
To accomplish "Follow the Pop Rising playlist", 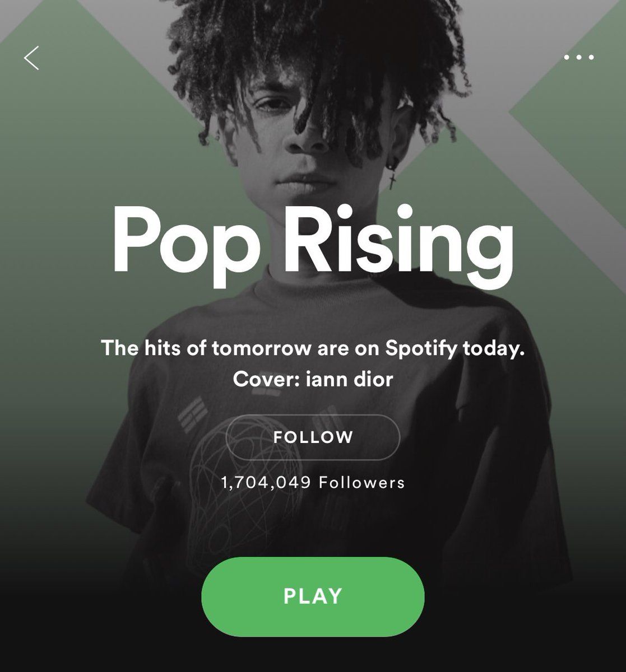I will [x=313, y=437].
